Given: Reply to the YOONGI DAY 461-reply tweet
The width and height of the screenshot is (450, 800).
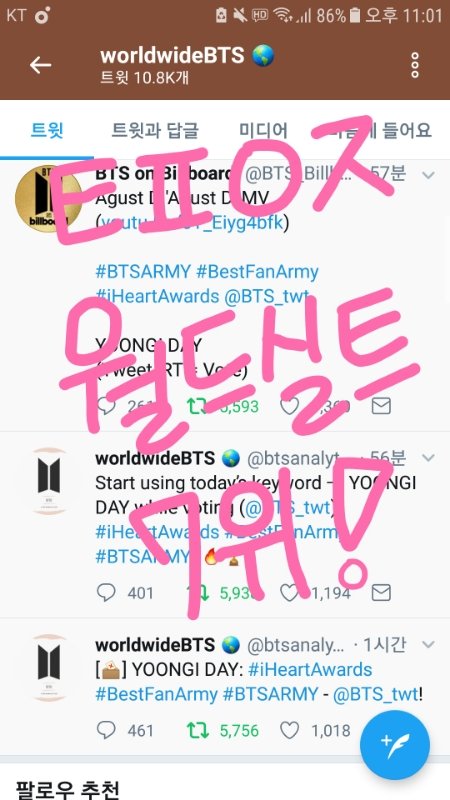Looking at the screenshot, I should (x=106, y=731).
